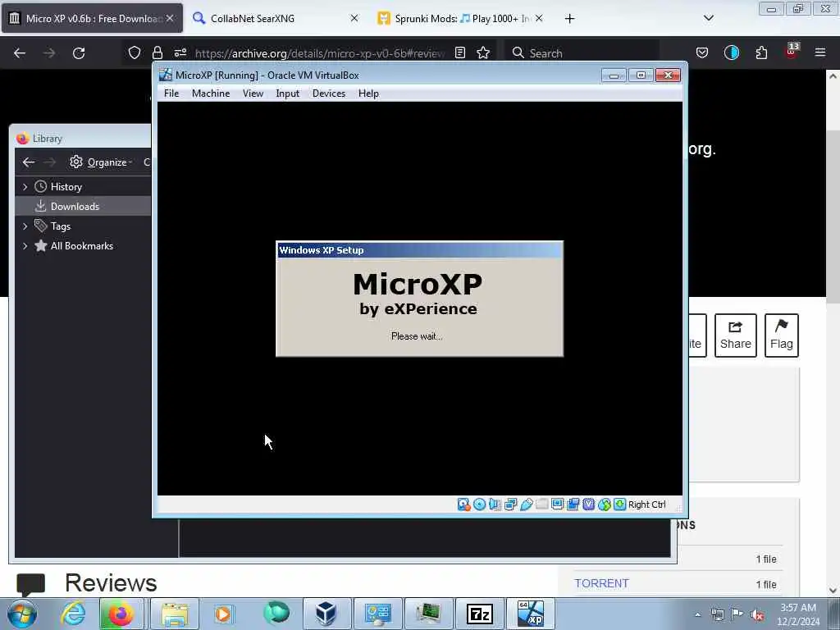Expand the Tags tree item in Library
840x630 pixels.
pyautogui.click(x=25, y=226)
